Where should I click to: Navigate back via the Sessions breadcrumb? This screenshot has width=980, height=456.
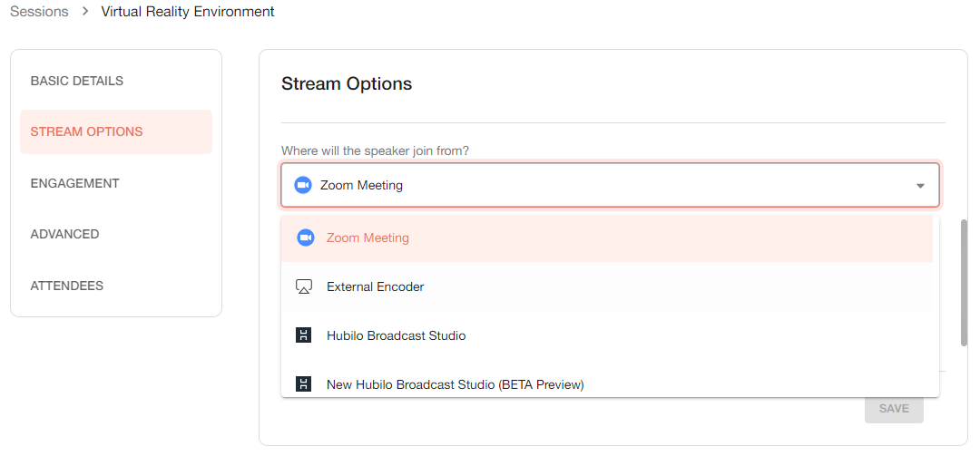[39, 12]
